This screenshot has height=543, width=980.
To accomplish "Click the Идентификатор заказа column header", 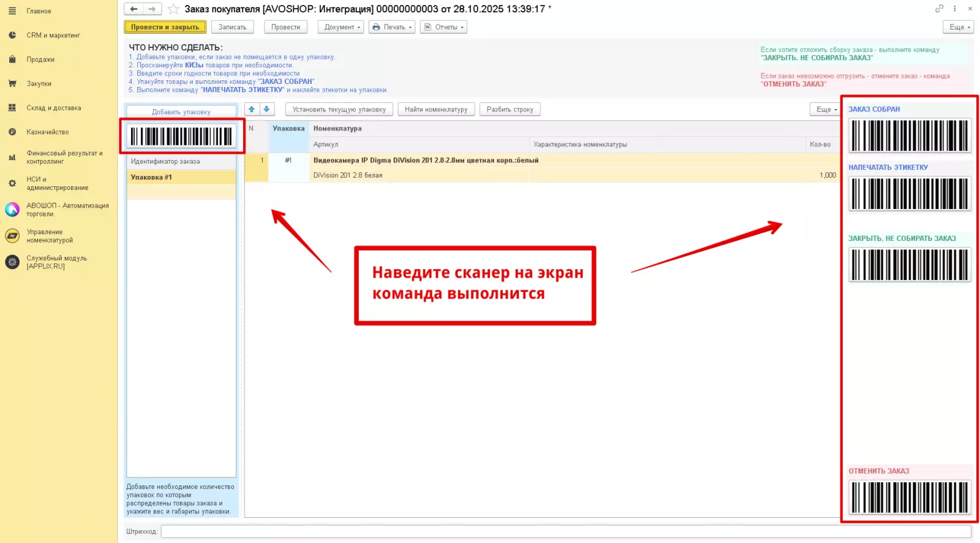I will coord(181,161).
